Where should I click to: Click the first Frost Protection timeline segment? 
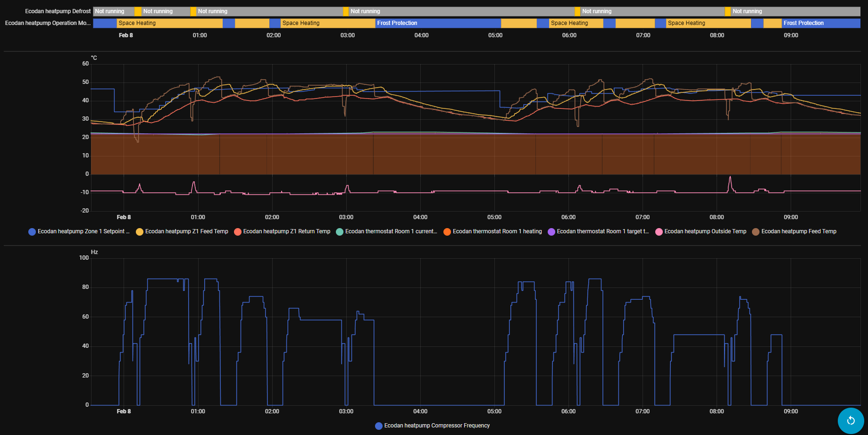[438, 23]
